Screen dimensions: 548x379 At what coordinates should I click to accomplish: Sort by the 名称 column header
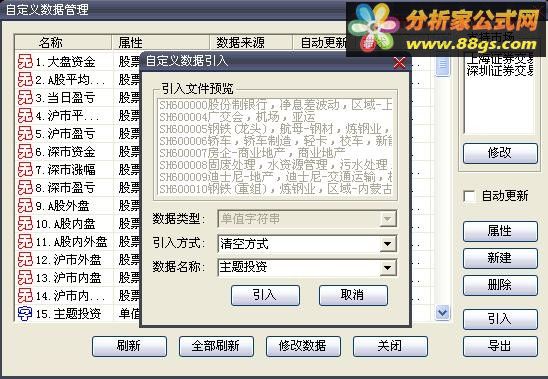[x=63, y=43]
